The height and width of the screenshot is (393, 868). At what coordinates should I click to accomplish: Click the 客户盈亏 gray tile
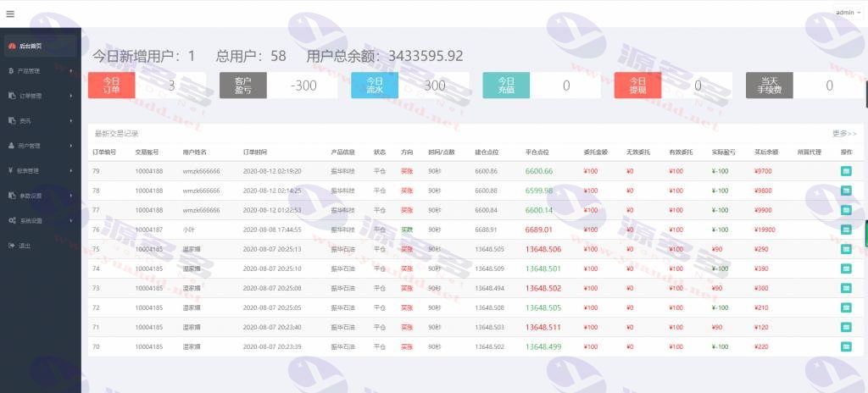[243, 86]
